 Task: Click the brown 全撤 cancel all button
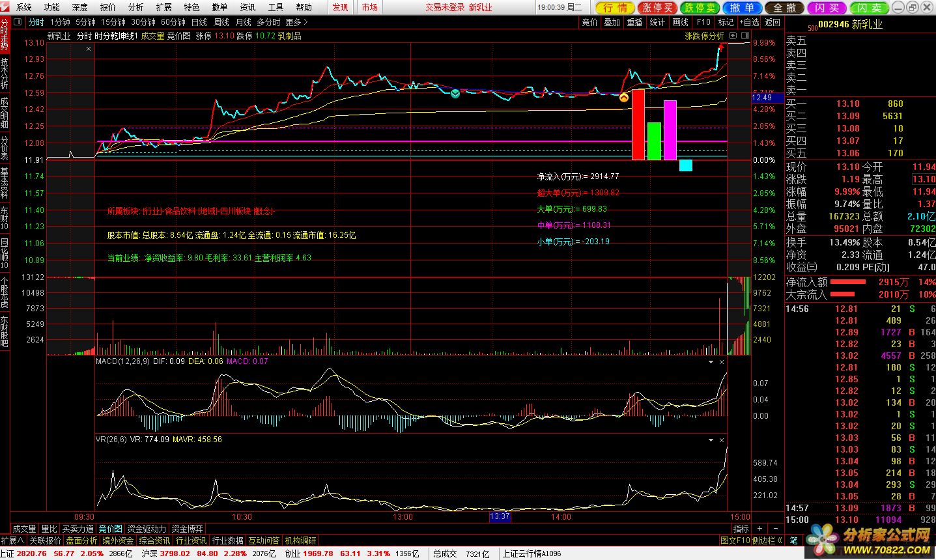[785, 7]
